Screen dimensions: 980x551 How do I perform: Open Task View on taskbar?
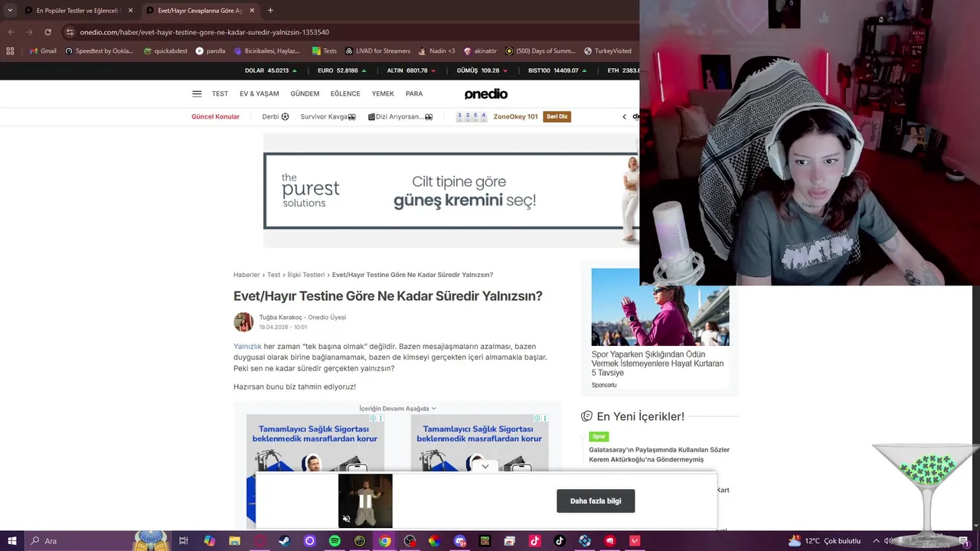(184, 541)
